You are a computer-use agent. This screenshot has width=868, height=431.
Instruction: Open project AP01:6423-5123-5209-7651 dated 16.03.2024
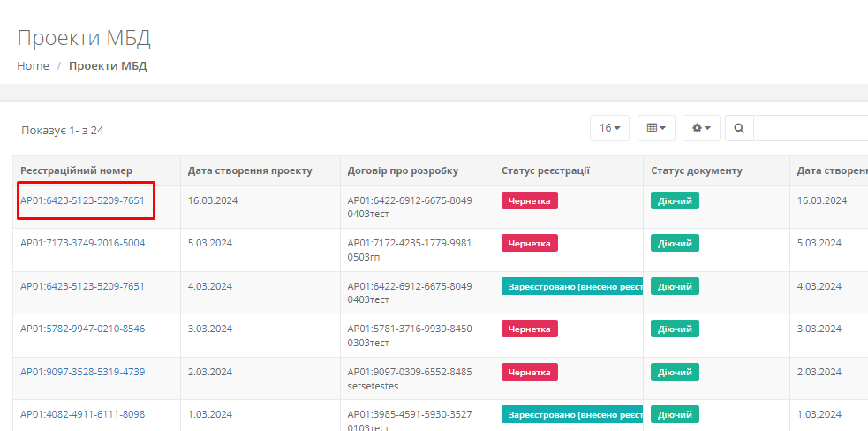point(82,200)
